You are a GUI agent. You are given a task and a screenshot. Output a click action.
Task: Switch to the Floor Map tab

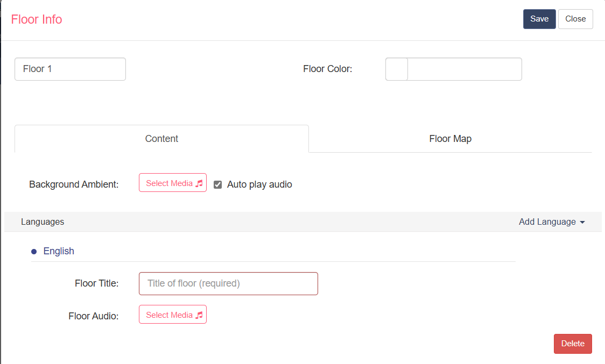pos(450,139)
